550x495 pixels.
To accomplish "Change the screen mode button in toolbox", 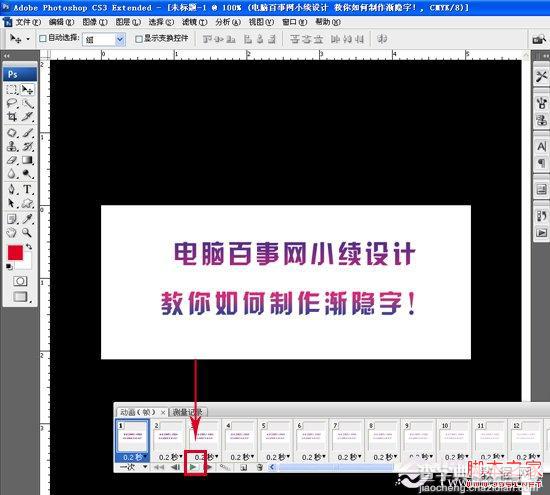I will click(x=20, y=297).
